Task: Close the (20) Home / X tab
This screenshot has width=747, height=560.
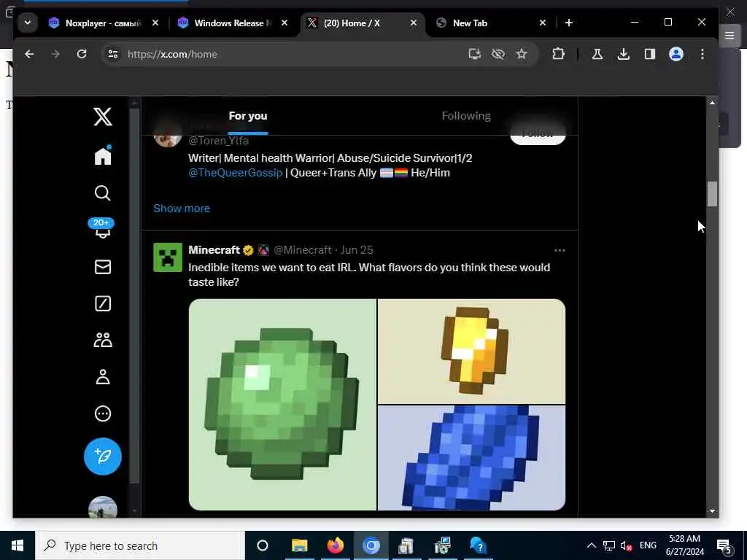Action: tap(414, 23)
